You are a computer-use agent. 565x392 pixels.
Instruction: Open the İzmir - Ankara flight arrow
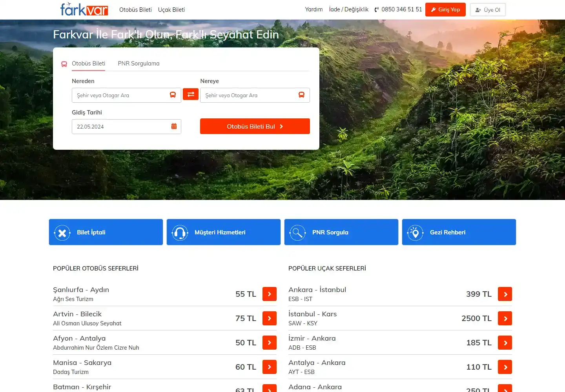[505, 343]
